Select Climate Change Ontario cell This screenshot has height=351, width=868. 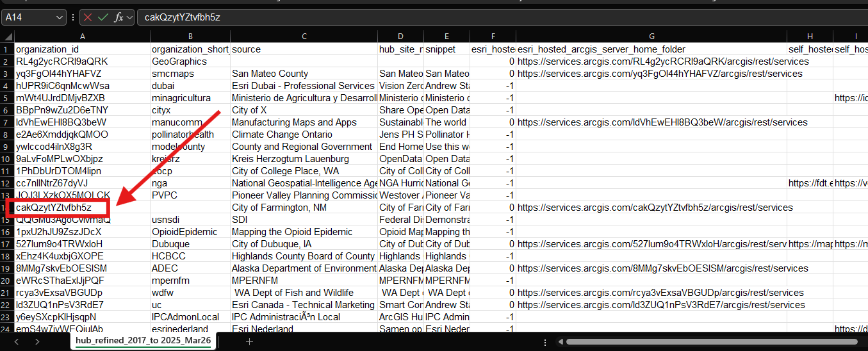(x=304, y=135)
